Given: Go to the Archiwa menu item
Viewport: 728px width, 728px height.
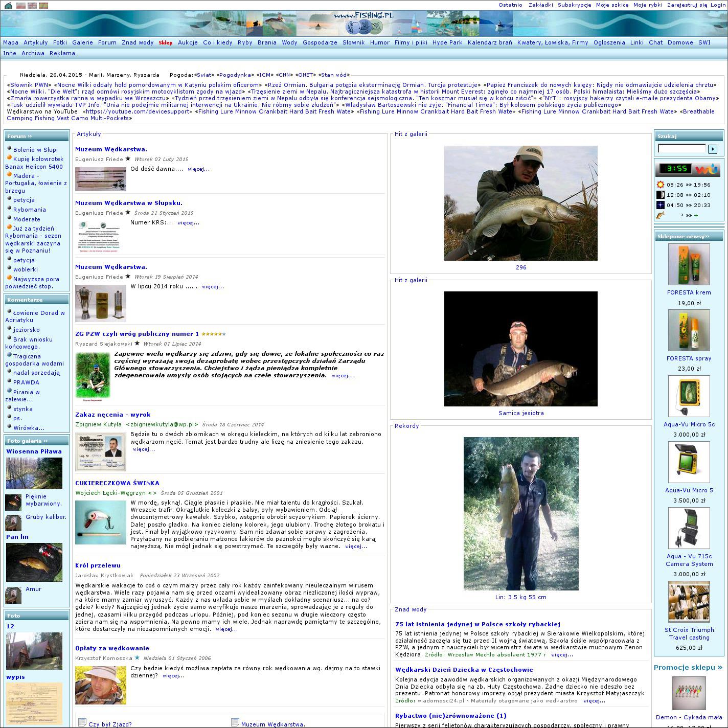Looking at the screenshot, I should [x=33, y=53].
